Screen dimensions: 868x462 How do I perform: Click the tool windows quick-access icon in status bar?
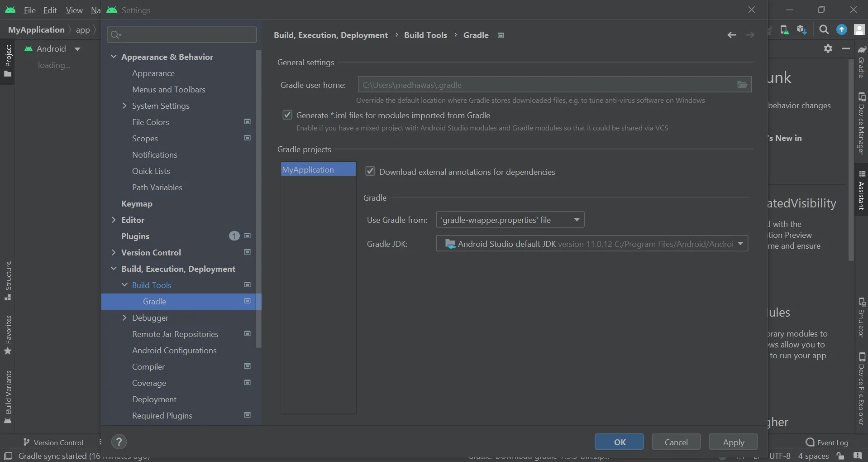pos(8,456)
